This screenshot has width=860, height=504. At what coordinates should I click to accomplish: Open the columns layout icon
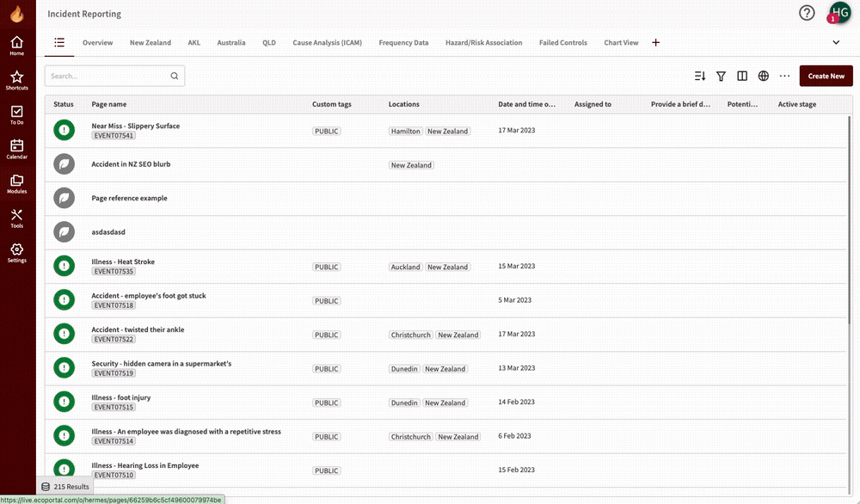742,76
